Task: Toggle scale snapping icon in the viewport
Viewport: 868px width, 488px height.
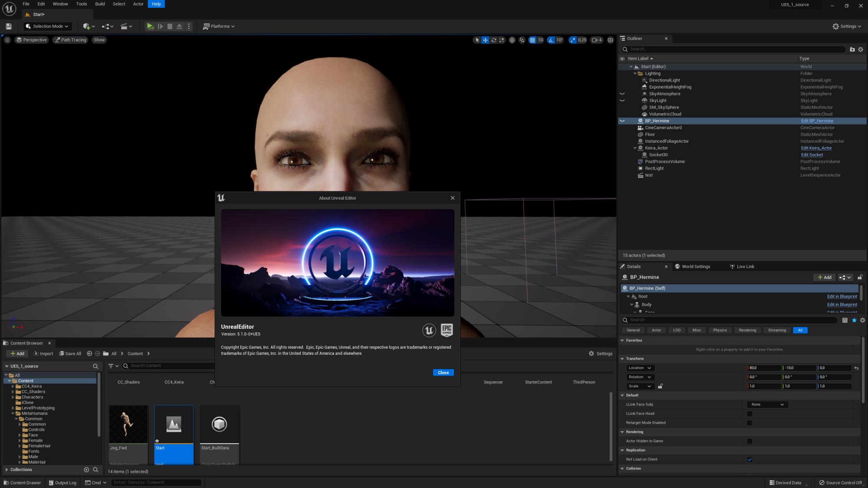Action: click(x=572, y=40)
